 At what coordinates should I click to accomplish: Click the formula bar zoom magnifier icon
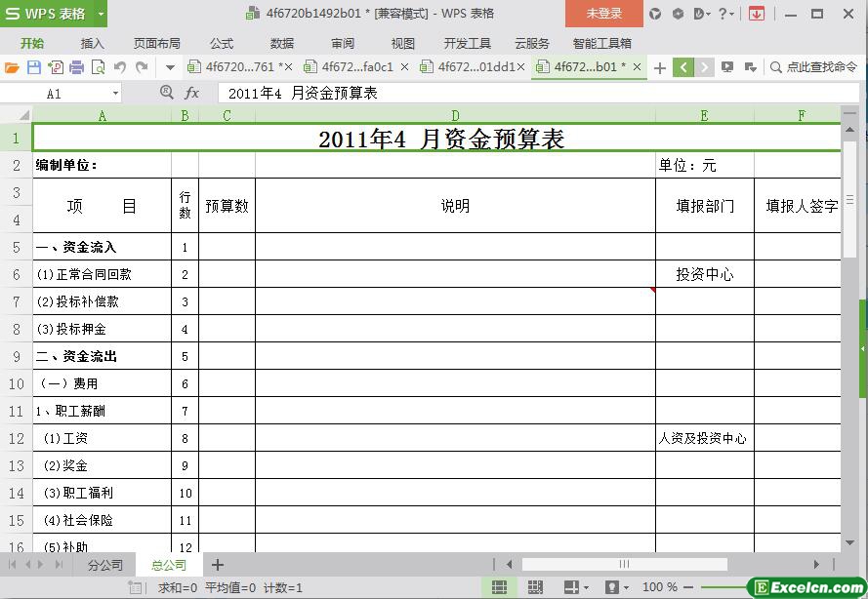(x=166, y=93)
